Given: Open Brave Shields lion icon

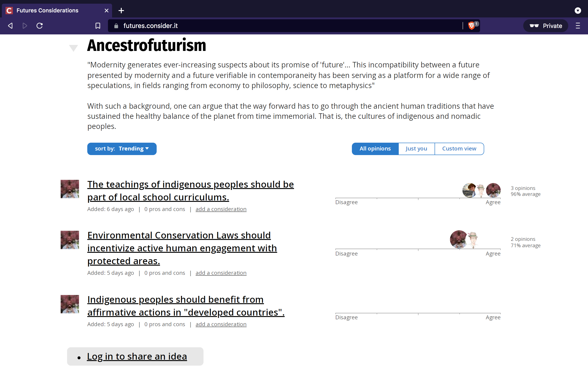Looking at the screenshot, I should [471, 26].
